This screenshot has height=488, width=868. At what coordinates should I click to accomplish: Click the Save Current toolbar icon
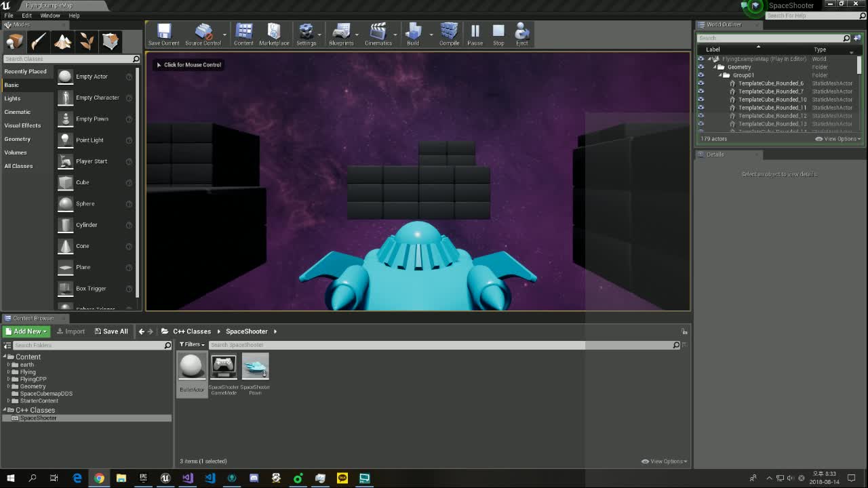point(163,35)
